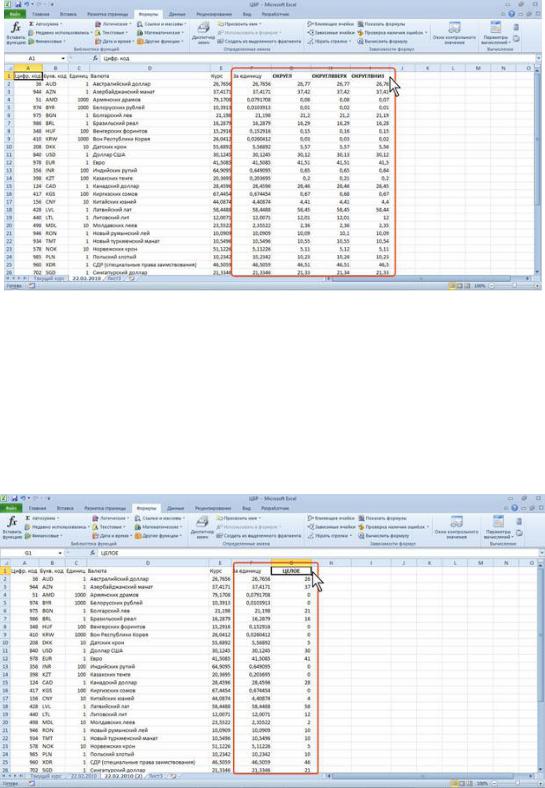
Task: Open Math functions list in top window
Action: point(160,33)
